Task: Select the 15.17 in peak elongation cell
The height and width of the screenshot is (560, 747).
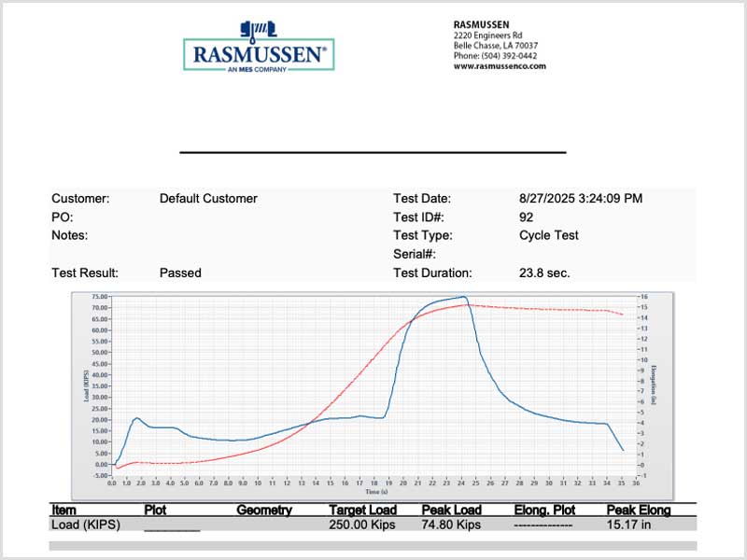Action: pos(628,525)
